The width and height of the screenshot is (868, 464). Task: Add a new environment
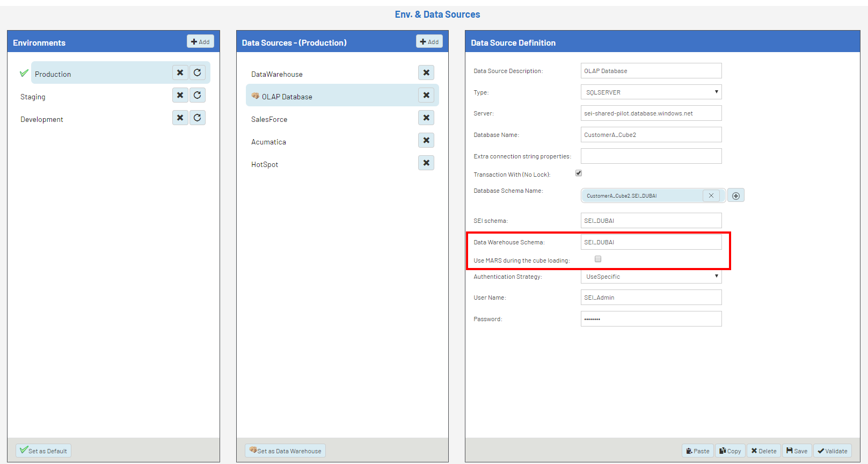tap(200, 42)
